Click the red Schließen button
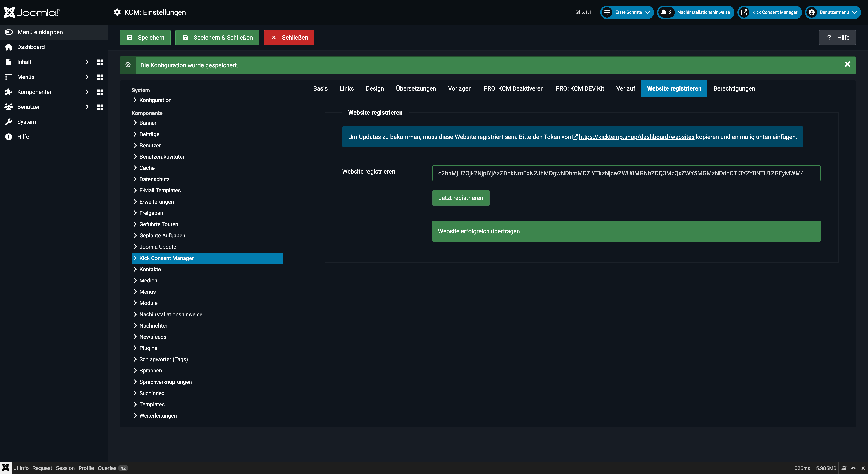The width and height of the screenshot is (868, 474). [x=289, y=37]
